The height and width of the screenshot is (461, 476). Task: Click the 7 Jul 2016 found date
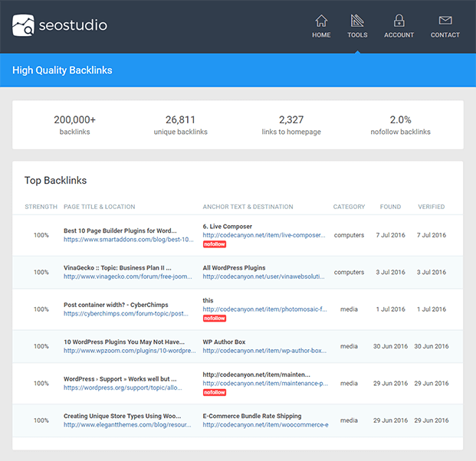pyautogui.click(x=390, y=235)
